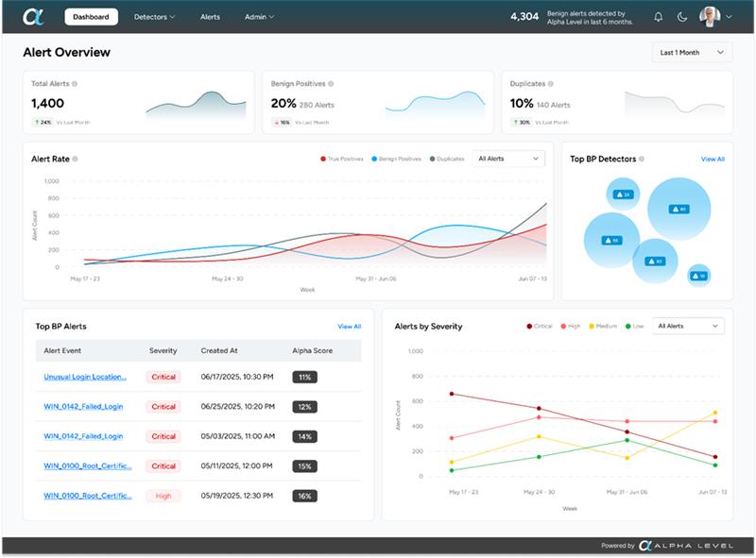
Task: Toggle True Positives series in Alert Rate legend
Action: click(344, 159)
